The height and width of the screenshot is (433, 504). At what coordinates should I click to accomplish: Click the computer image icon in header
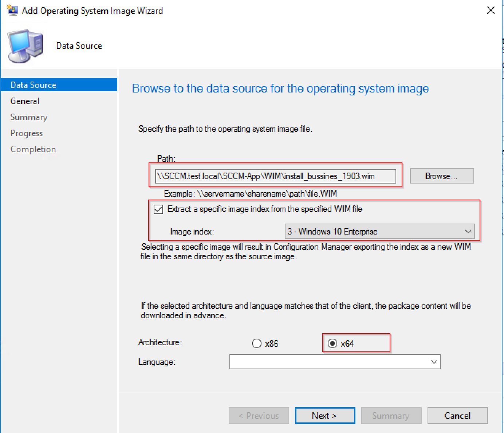25,46
